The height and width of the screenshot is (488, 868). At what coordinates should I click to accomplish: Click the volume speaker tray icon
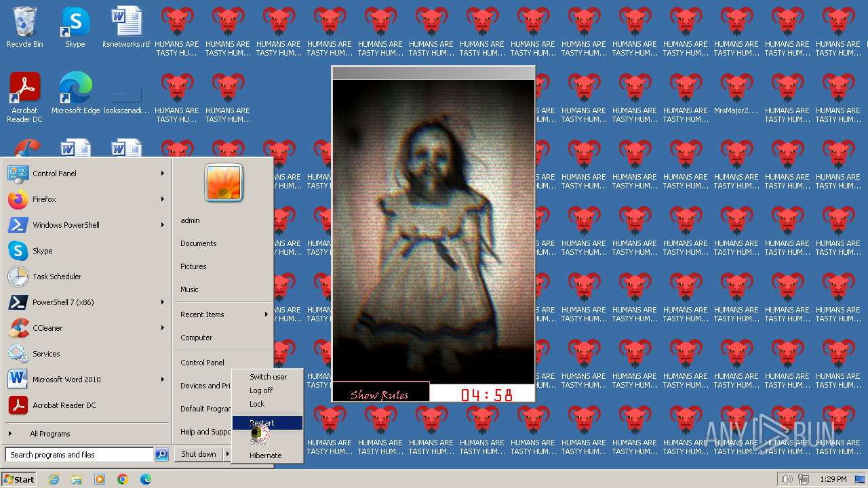787,479
